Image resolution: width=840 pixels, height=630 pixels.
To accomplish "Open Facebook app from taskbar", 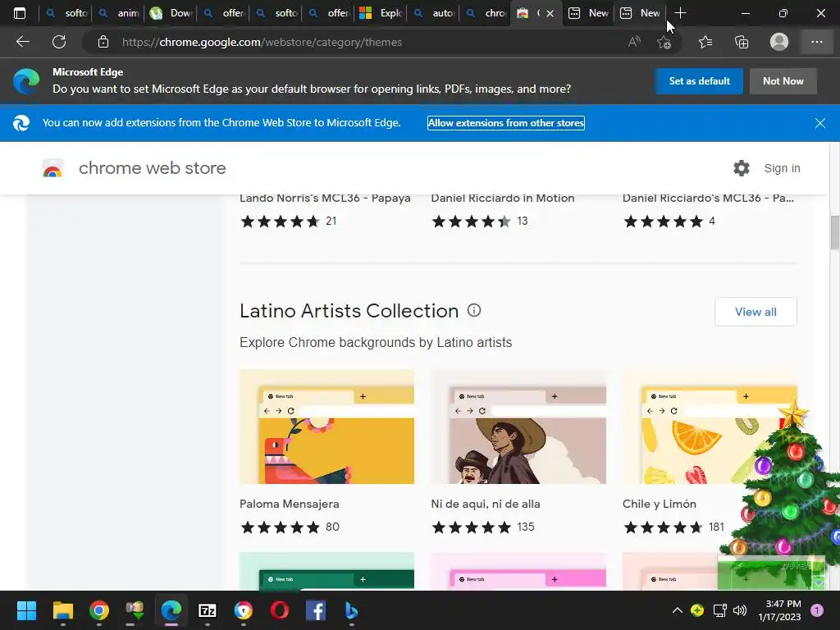I will 316,610.
